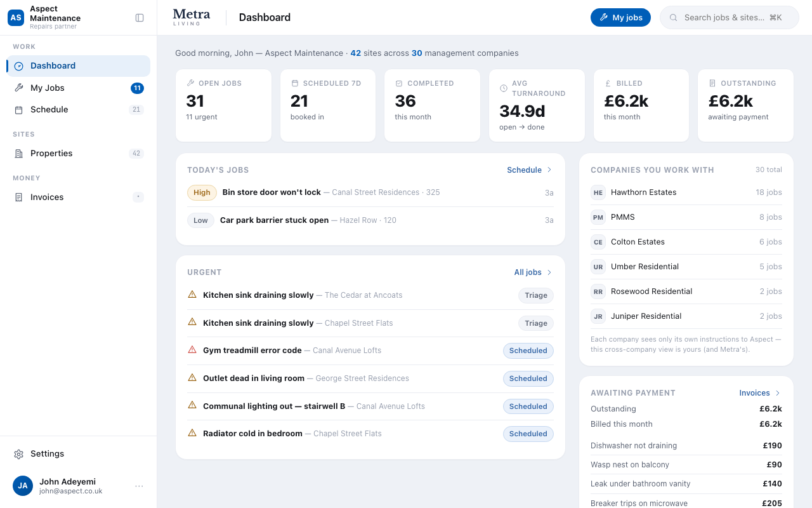Click Triage badge for The Cedar at Ancoats job
The image size is (812, 508).
[536, 295]
